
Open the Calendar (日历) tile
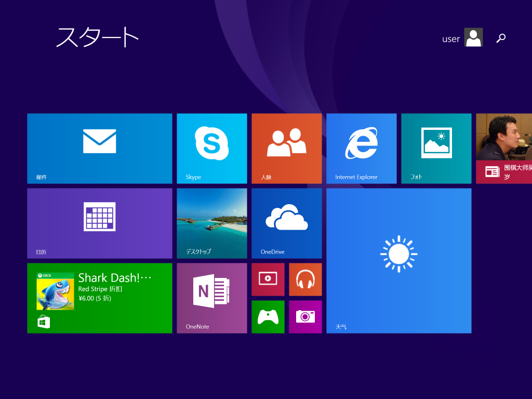(99, 223)
